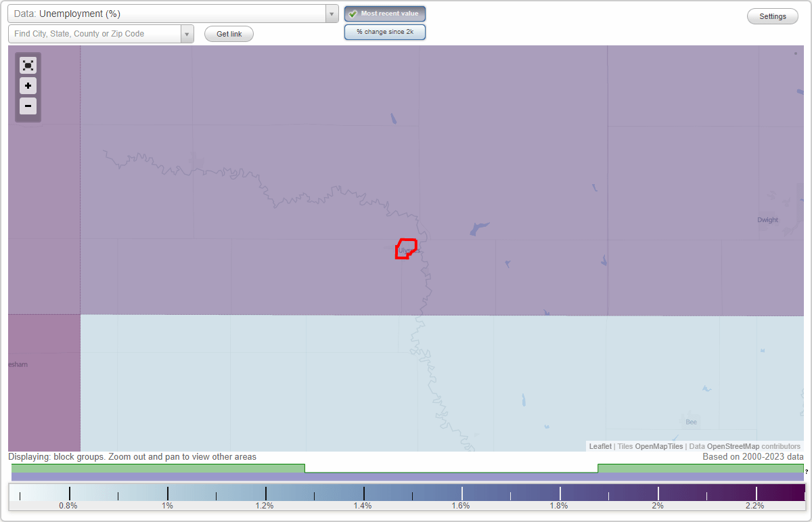Image resolution: width=812 pixels, height=522 pixels.
Task: Click the Get link button
Action: [228, 33]
